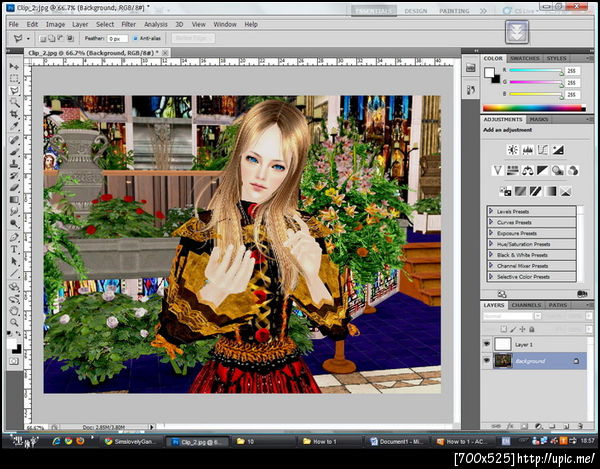Viewport: 600px width, 469px height.
Task: Select the Polygonal Lasso tool in toolbox
Action: [14, 91]
